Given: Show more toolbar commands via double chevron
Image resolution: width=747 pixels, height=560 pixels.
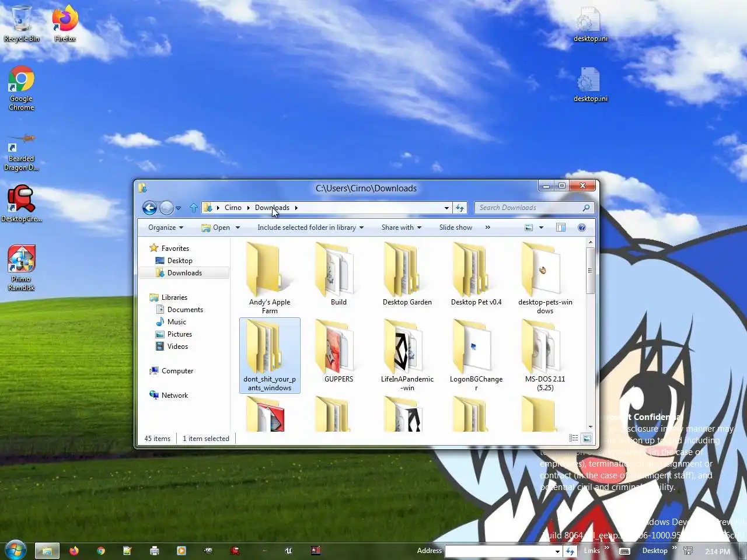Looking at the screenshot, I should (488, 228).
